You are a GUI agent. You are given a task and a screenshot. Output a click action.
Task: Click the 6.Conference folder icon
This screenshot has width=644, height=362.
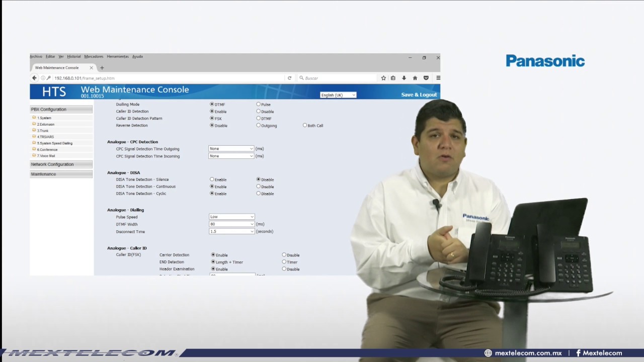(x=34, y=149)
